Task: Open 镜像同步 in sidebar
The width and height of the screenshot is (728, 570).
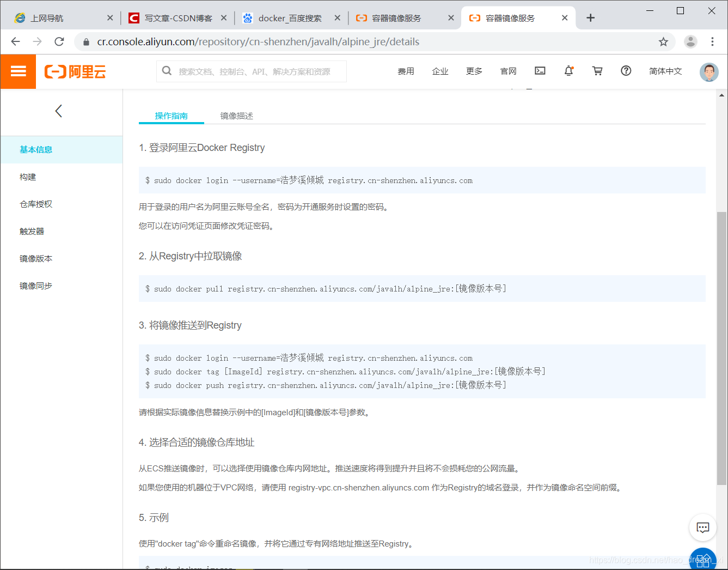Action: pos(62,286)
